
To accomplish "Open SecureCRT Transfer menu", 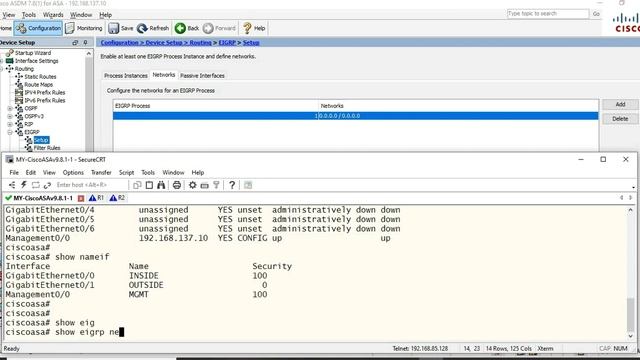I will click(101, 172).
